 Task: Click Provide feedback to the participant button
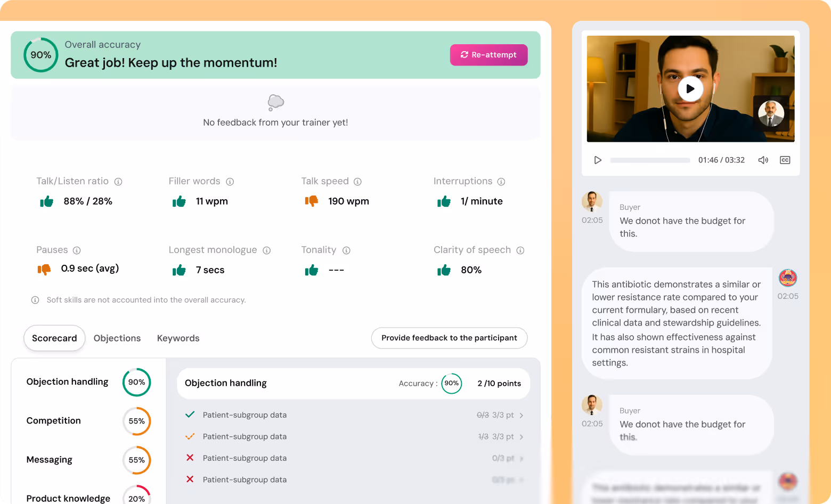pos(449,338)
